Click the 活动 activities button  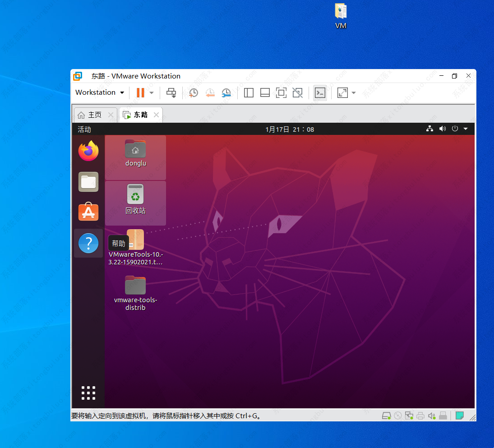coord(84,129)
